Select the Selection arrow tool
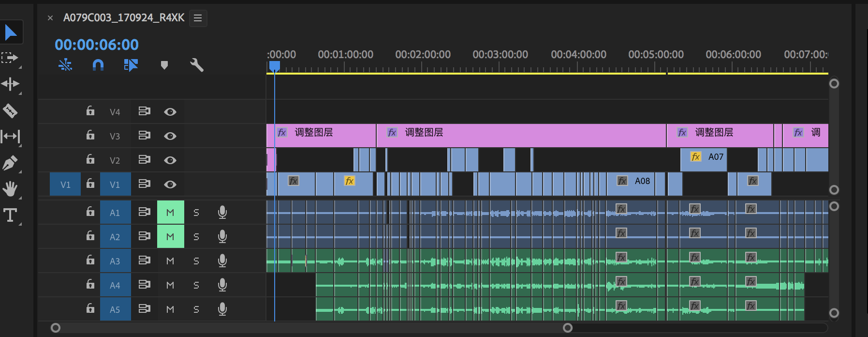The width and height of the screenshot is (868, 337). [x=11, y=32]
